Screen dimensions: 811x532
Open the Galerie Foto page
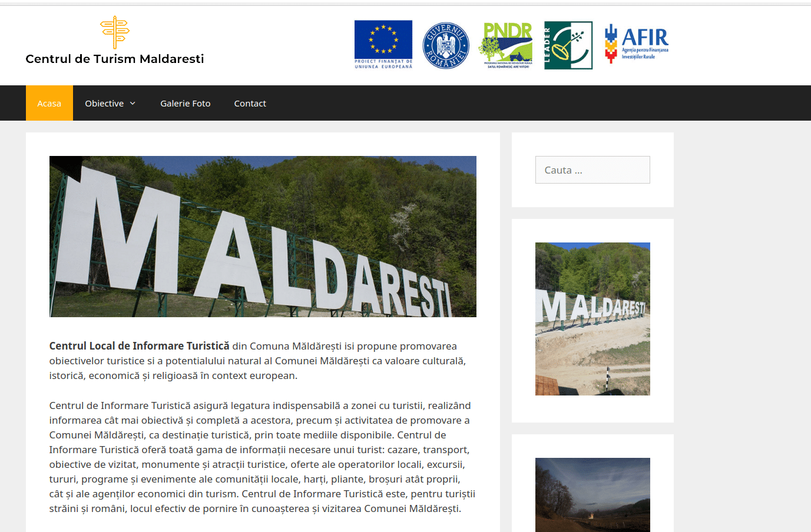coord(185,104)
